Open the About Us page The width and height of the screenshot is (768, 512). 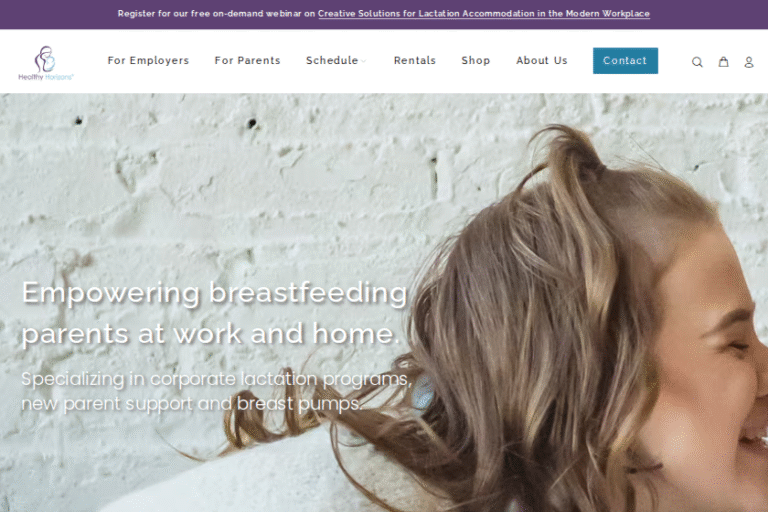pyautogui.click(x=542, y=60)
